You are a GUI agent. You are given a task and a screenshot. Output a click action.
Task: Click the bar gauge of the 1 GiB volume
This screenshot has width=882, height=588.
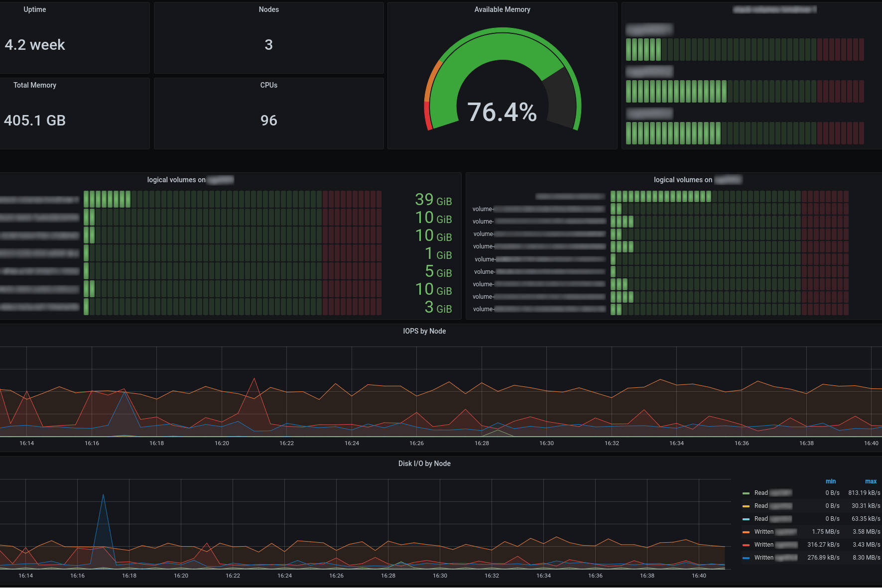tap(233, 253)
